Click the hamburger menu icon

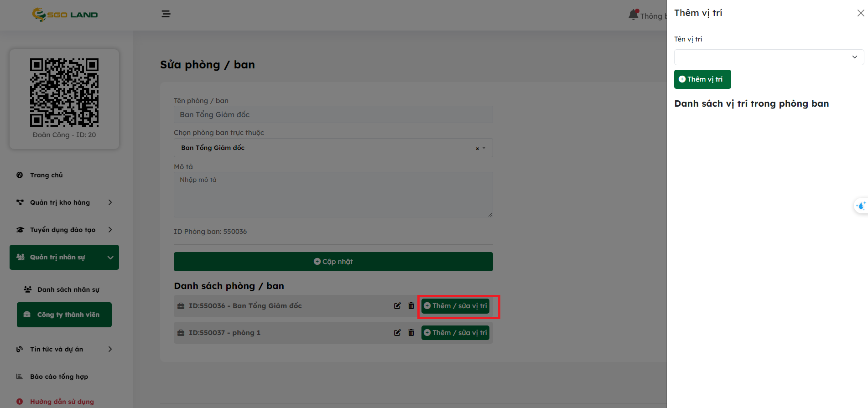point(166,14)
